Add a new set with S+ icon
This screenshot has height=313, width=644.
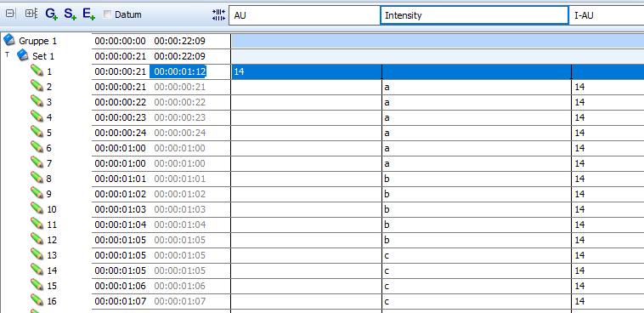click(71, 14)
